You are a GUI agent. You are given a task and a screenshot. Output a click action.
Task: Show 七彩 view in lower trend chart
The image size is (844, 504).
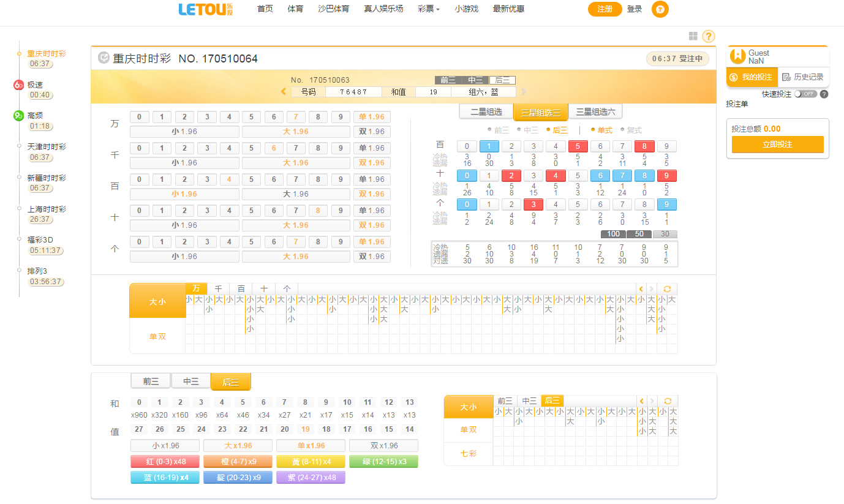pos(469,454)
